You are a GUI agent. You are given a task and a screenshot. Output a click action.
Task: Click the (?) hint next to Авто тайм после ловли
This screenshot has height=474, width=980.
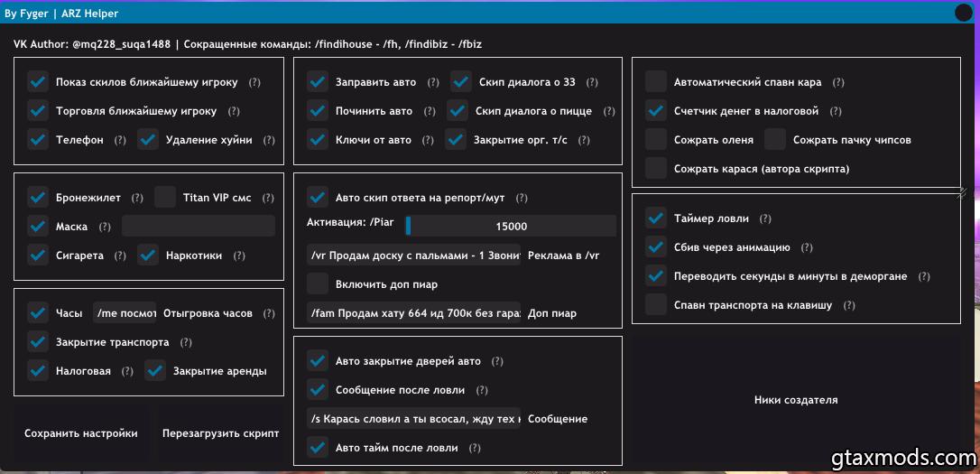tap(475, 448)
